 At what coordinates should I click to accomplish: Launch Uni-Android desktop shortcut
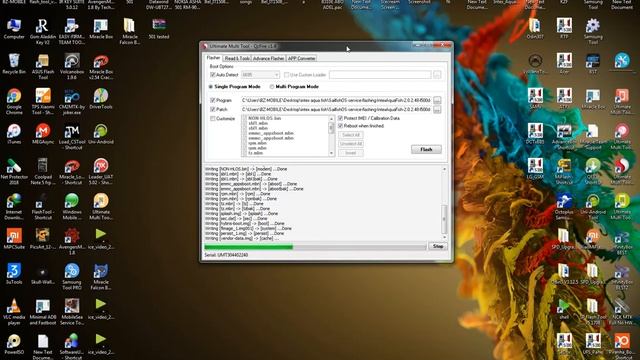click(x=101, y=134)
